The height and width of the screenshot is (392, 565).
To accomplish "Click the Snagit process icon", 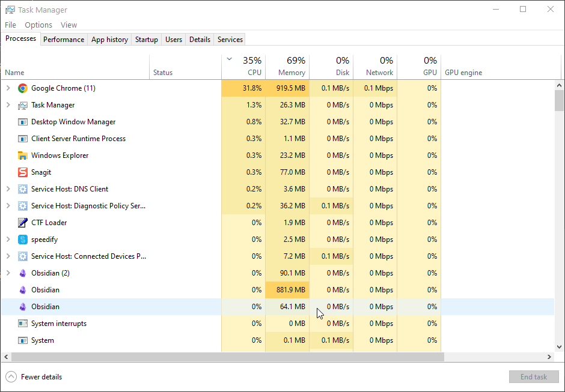I will coord(23,172).
